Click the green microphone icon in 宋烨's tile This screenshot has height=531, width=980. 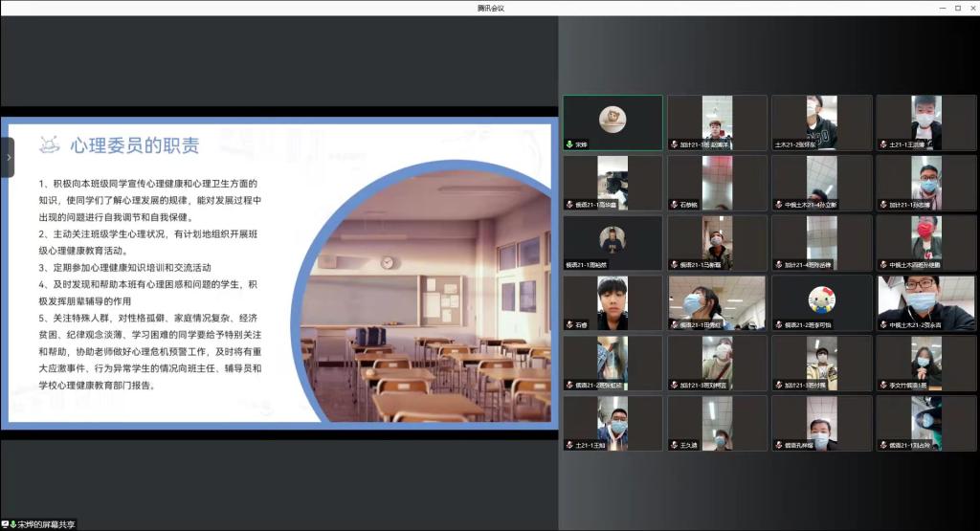[568, 144]
